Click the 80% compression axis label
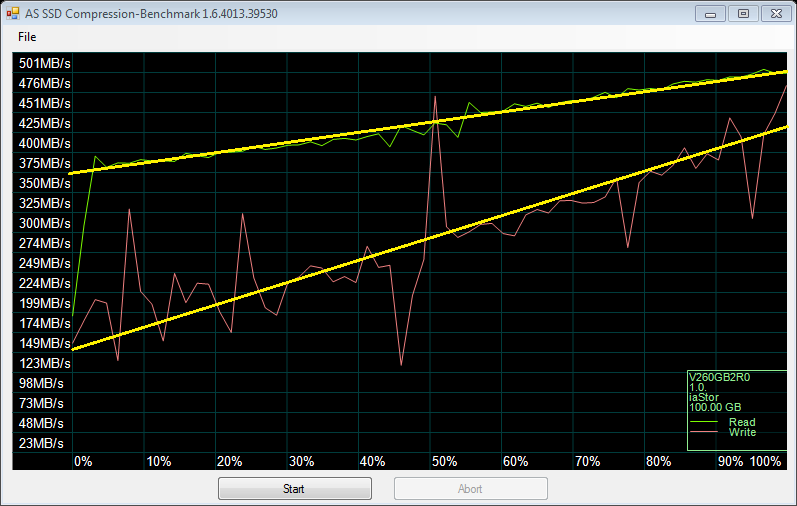 click(x=659, y=462)
